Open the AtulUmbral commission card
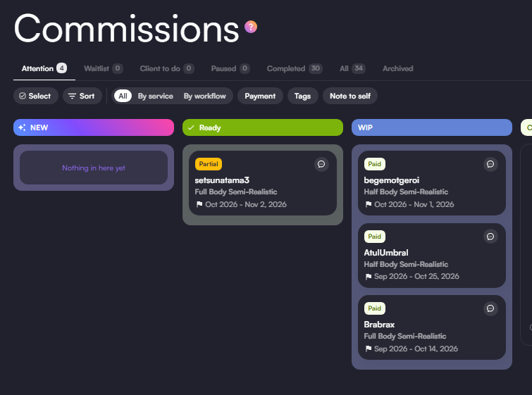 [431, 256]
